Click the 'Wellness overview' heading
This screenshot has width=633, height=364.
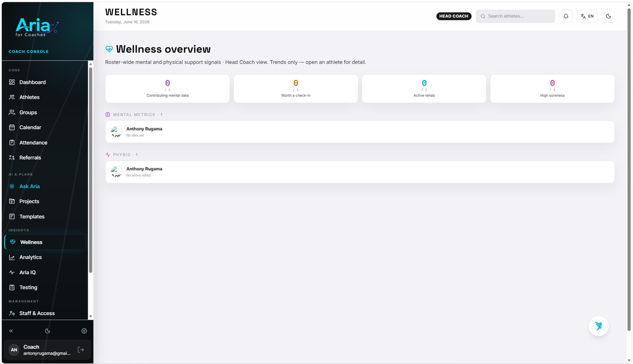[x=163, y=49]
